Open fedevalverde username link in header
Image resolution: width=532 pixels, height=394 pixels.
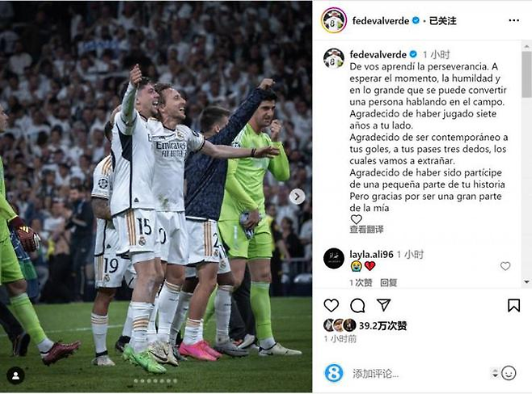pyautogui.click(x=381, y=21)
